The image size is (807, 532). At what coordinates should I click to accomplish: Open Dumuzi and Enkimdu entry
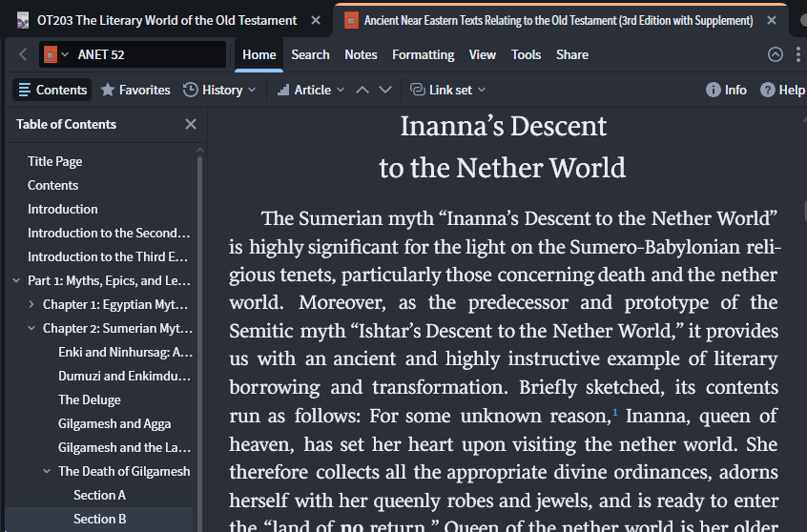[x=125, y=376]
